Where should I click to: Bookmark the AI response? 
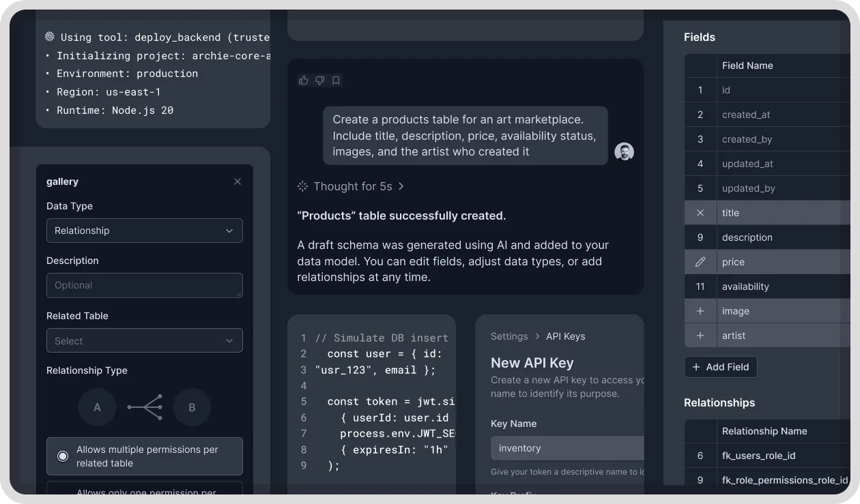click(335, 80)
